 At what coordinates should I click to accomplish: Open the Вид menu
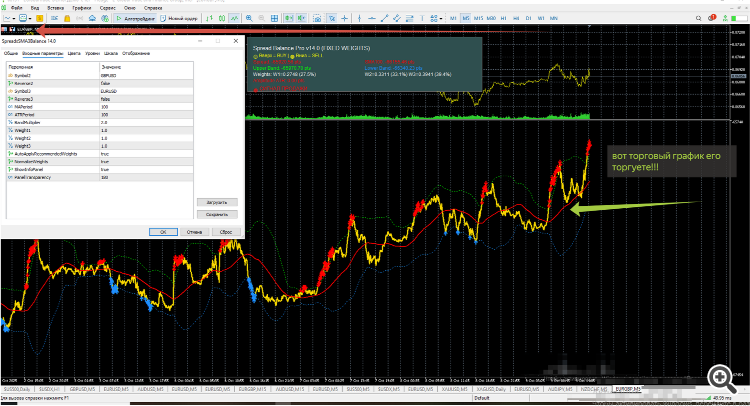pos(35,8)
